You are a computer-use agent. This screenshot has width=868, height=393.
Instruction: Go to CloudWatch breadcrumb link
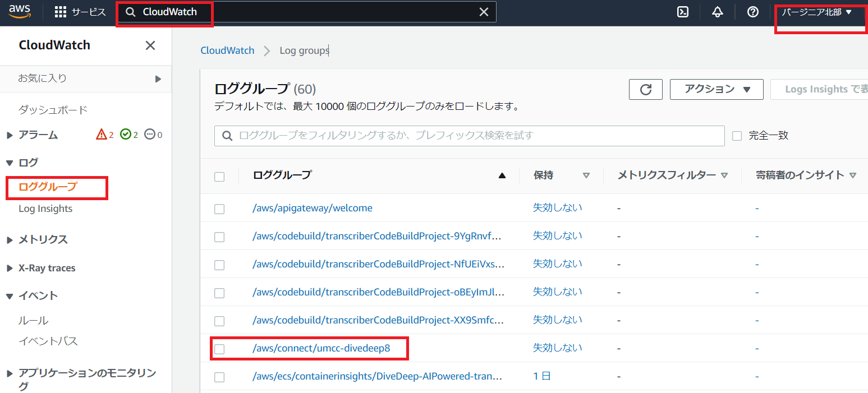pos(227,50)
